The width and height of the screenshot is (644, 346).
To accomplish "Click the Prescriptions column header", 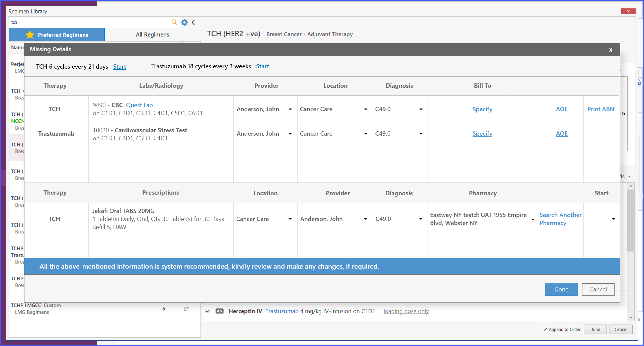I will (161, 193).
